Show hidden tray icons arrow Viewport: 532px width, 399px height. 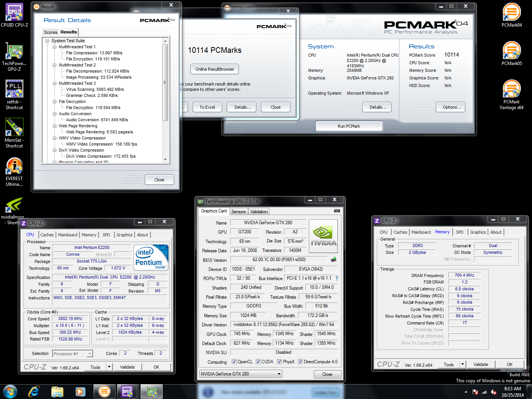click(x=466, y=392)
